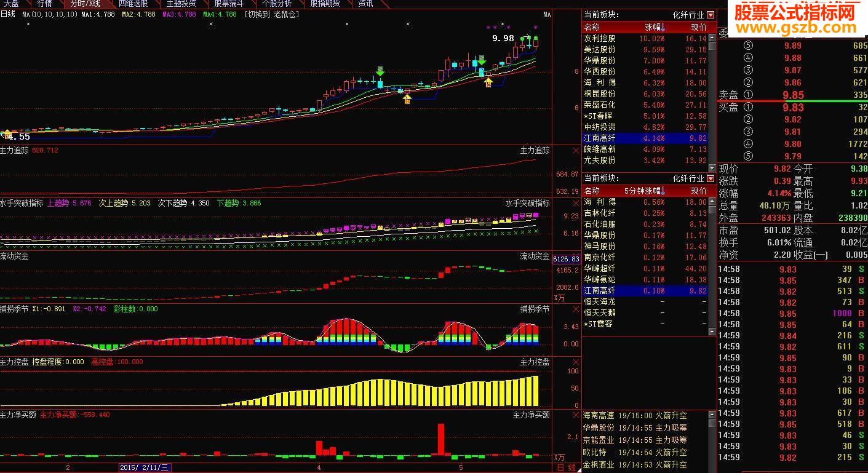
Task: Click the 主力追踪 indicator name label at left
Action: [x=15, y=150]
